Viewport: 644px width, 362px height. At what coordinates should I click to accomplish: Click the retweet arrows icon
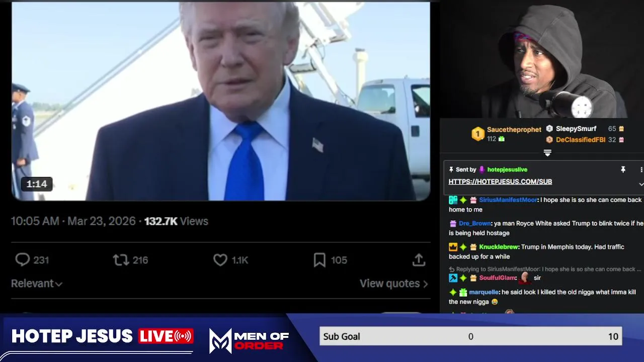(121, 259)
